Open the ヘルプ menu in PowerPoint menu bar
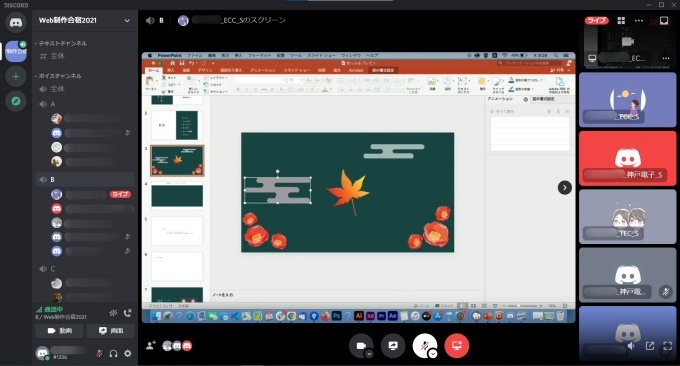 (x=372, y=56)
